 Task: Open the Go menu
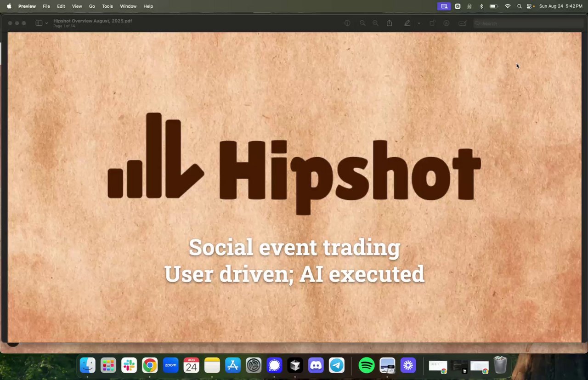(x=92, y=6)
